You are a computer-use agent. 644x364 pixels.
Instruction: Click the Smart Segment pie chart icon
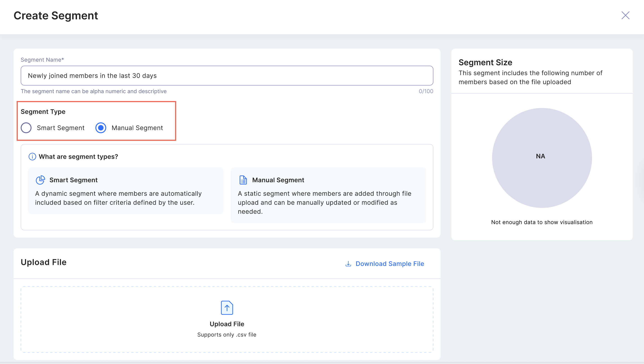coord(40,180)
